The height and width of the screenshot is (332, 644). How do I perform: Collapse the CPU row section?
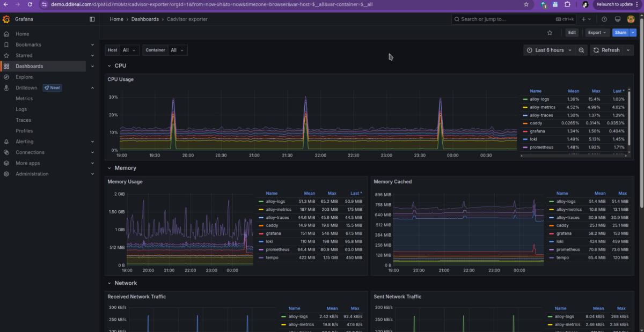[x=109, y=66]
